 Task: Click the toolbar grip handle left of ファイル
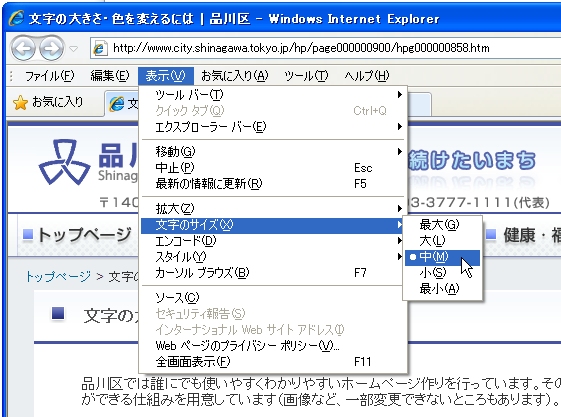point(11,76)
